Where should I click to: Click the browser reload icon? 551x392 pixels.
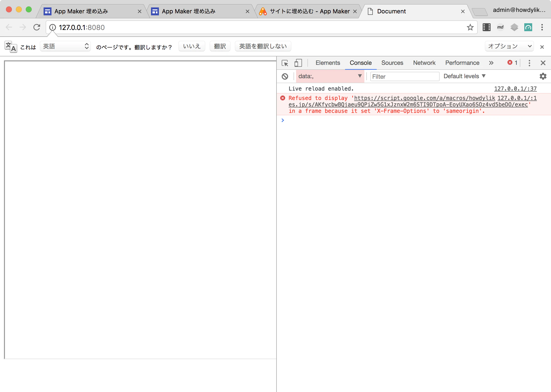tap(37, 27)
